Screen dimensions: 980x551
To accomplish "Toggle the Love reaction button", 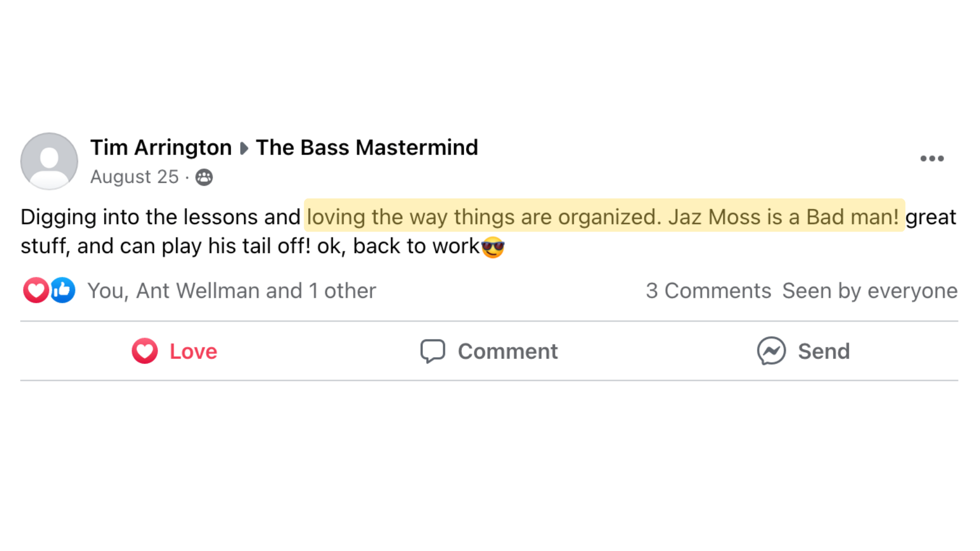I will point(175,351).
